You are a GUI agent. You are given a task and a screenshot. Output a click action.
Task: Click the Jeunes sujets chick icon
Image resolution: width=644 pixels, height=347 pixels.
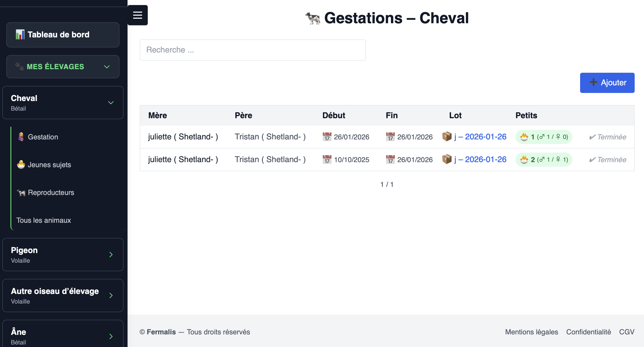coord(21,164)
